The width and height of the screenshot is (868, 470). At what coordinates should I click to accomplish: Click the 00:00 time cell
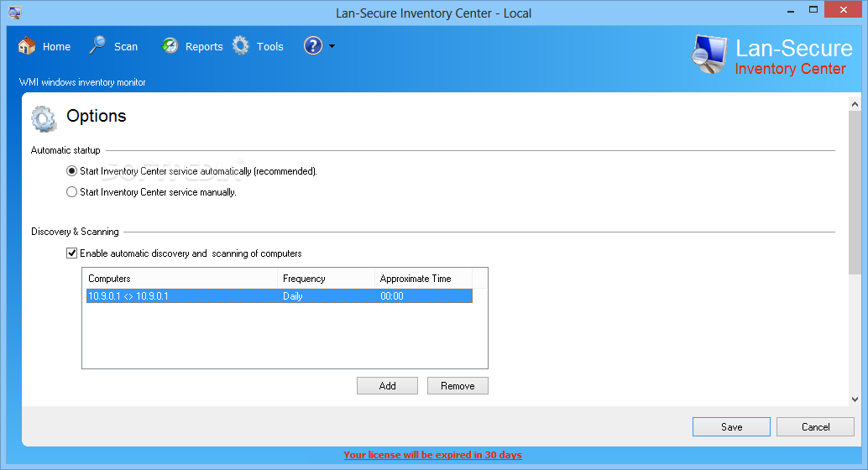tap(392, 296)
